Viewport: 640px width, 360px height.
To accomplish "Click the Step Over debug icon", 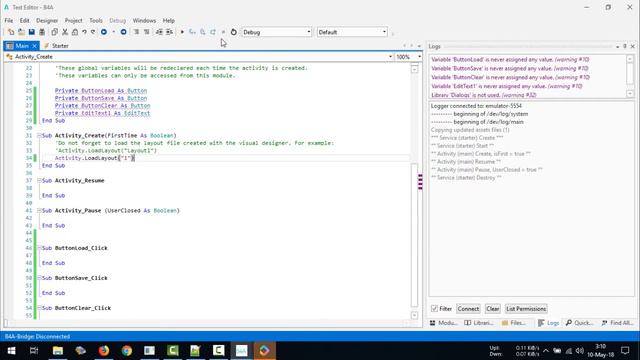I will [x=202, y=32].
